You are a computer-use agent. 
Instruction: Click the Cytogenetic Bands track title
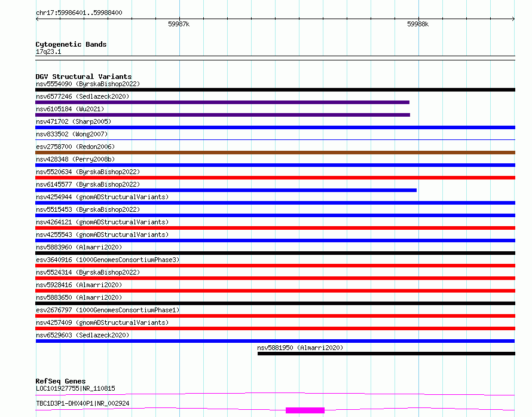coord(71,44)
